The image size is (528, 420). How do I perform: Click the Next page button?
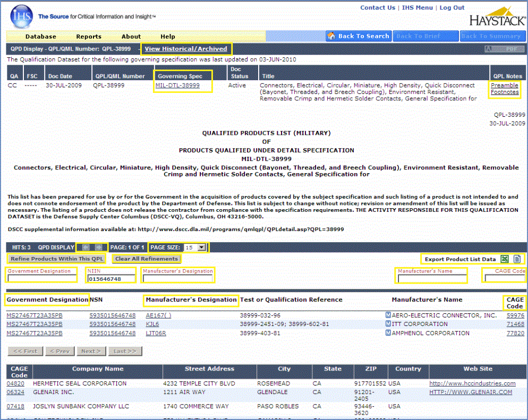pyautogui.click(x=91, y=351)
